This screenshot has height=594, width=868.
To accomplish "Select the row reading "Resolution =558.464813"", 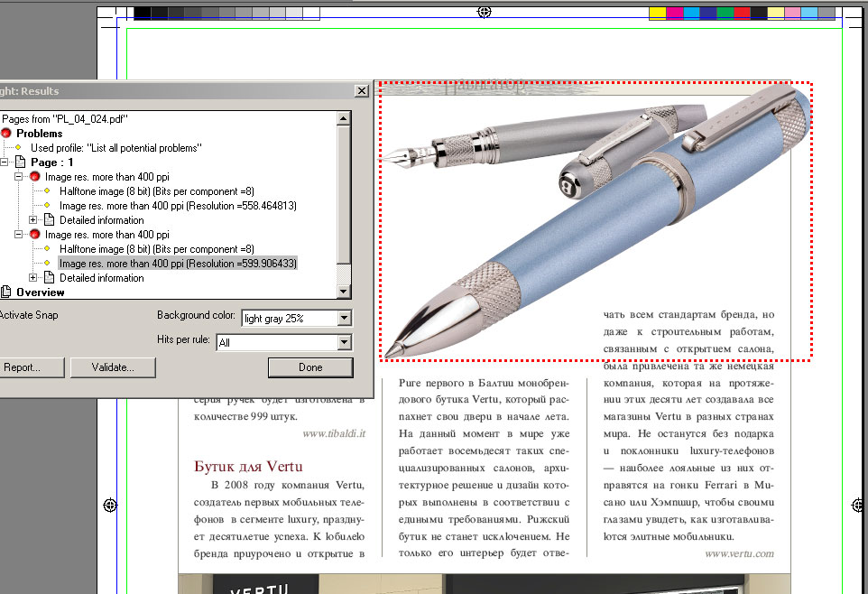I will 179,206.
